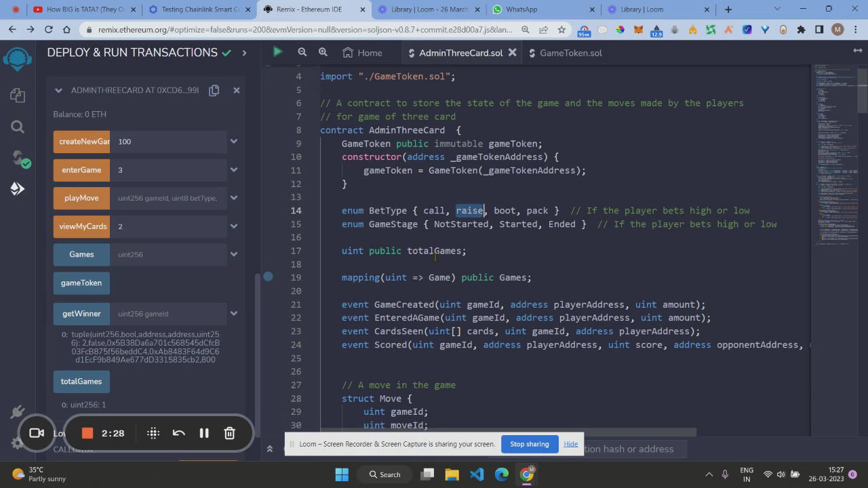Open the Windows Start menu
The image size is (868, 488).
pos(342,474)
